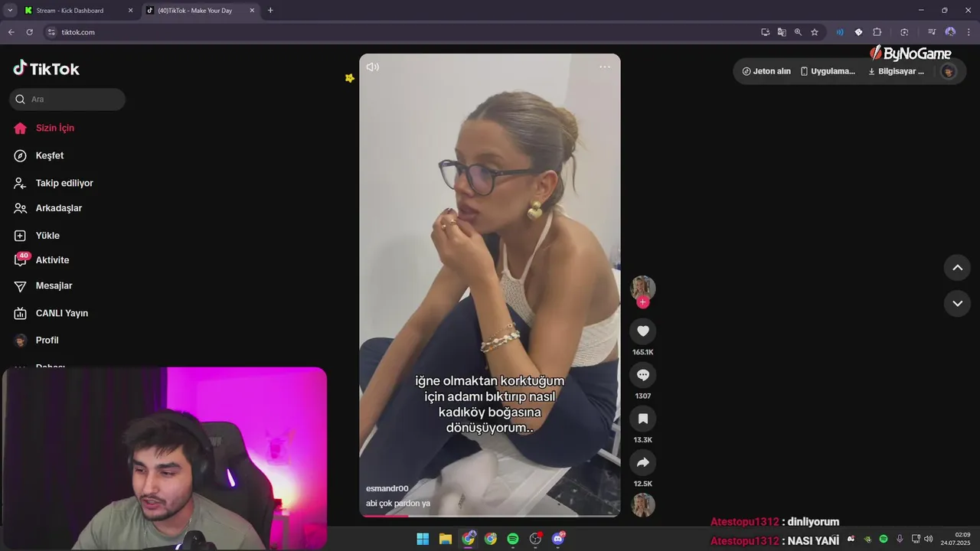The image size is (980, 551).
Task: Open Aktivite notifications
Action: (41, 260)
